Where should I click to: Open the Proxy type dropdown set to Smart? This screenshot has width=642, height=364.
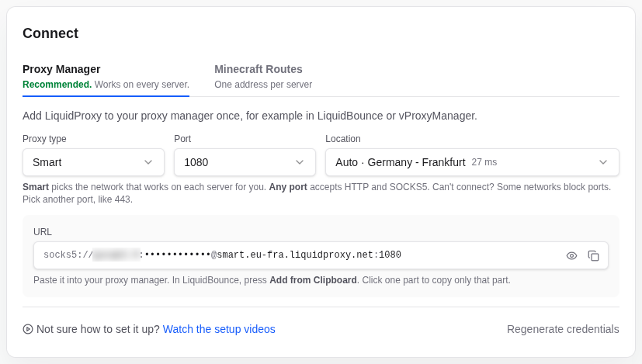click(93, 162)
